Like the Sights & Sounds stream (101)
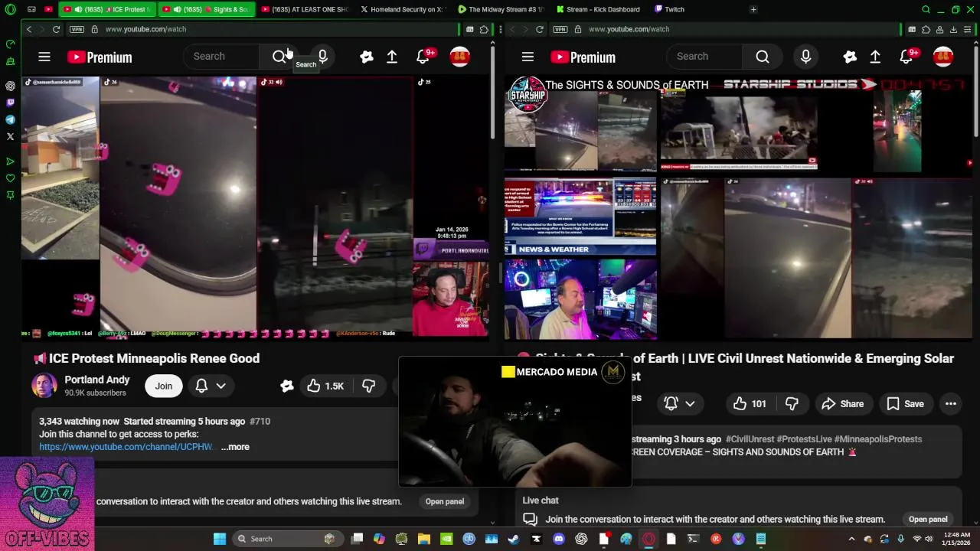 (750, 404)
